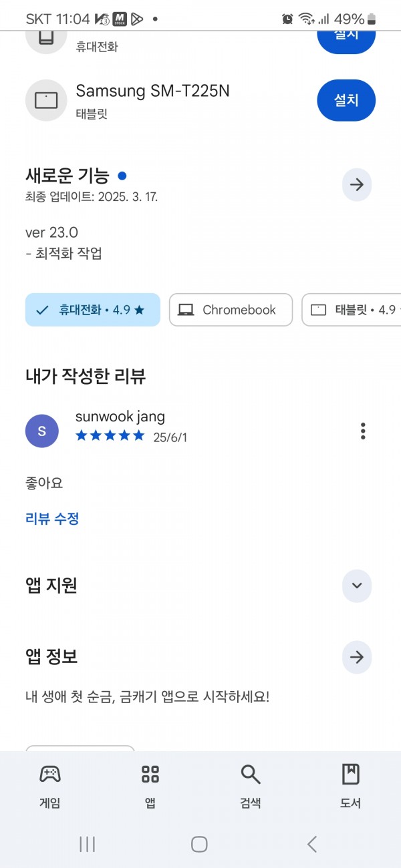The image size is (401, 868).
Task: Open Android recent apps button
Action: pos(87,844)
